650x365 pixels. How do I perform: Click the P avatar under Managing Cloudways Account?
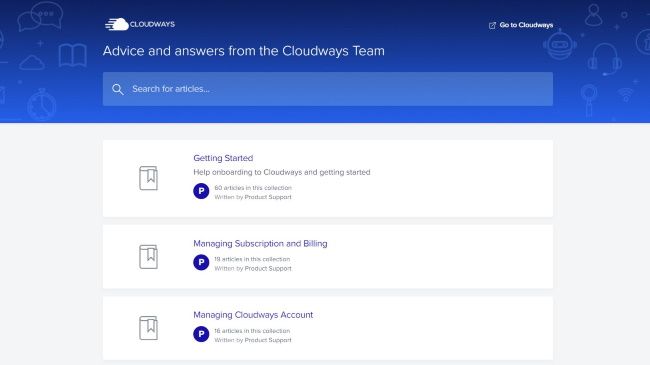201,334
